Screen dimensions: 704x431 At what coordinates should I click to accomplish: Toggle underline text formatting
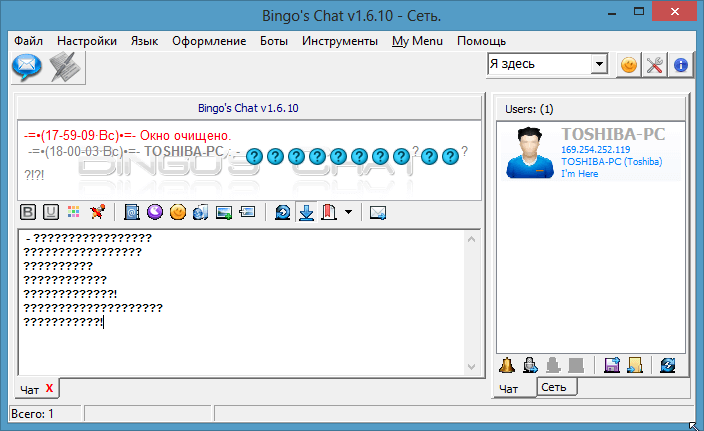coord(50,212)
